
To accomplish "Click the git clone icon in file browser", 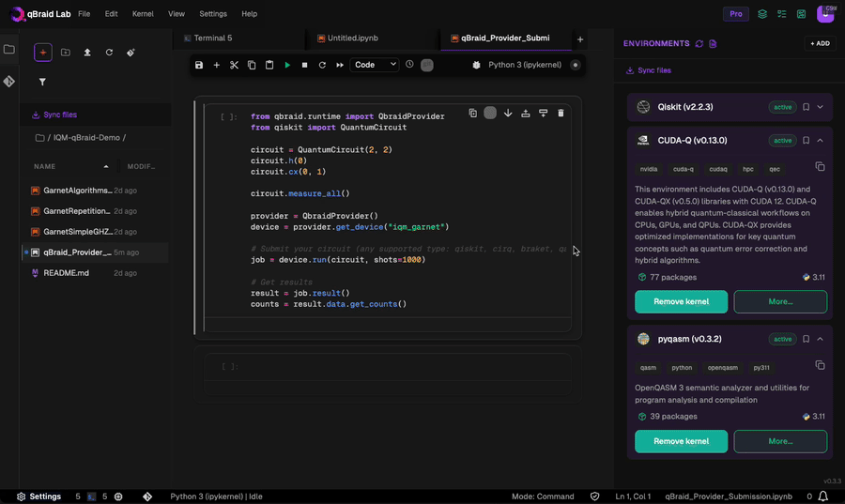I will tap(131, 53).
